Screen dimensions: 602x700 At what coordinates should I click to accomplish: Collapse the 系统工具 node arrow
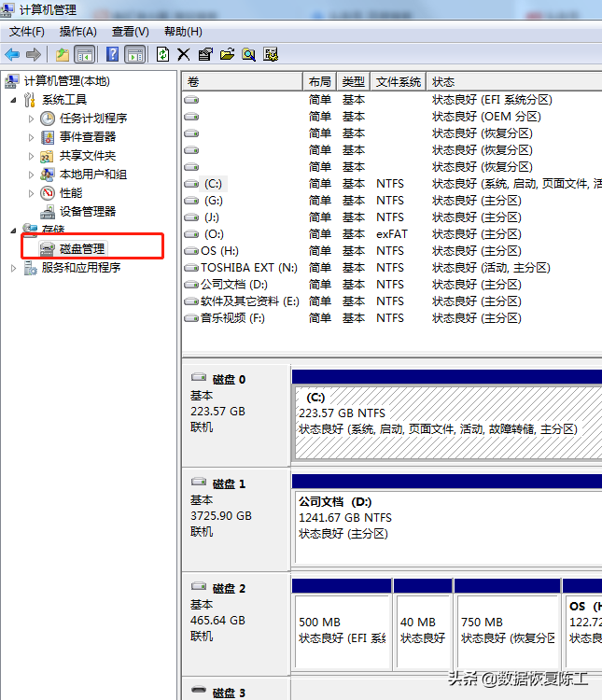(13, 100)
